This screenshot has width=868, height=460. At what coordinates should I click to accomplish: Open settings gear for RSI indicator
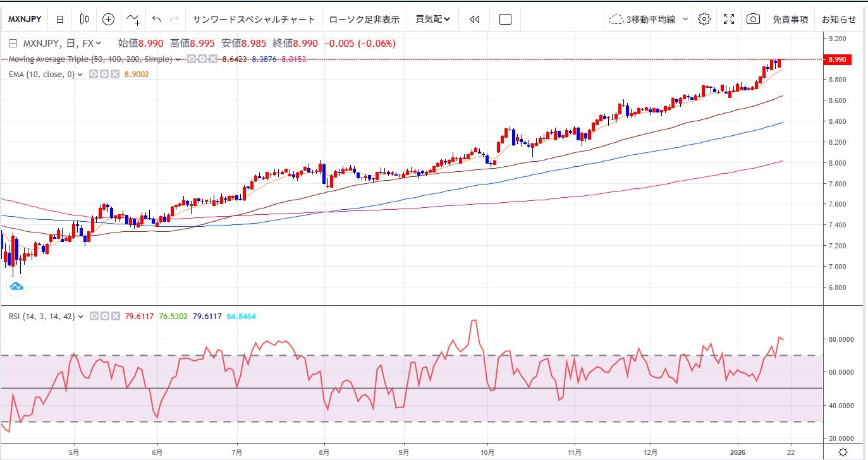pos(104,316)
